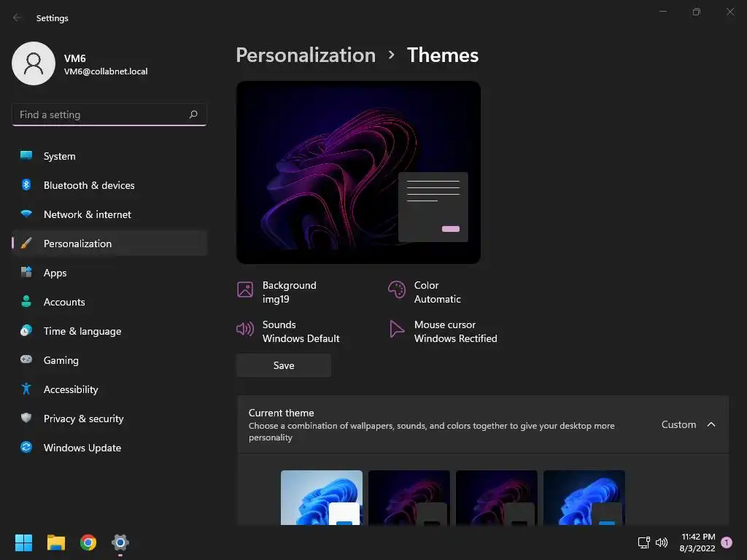Click the back arrow in Settings header

point(18,17)
